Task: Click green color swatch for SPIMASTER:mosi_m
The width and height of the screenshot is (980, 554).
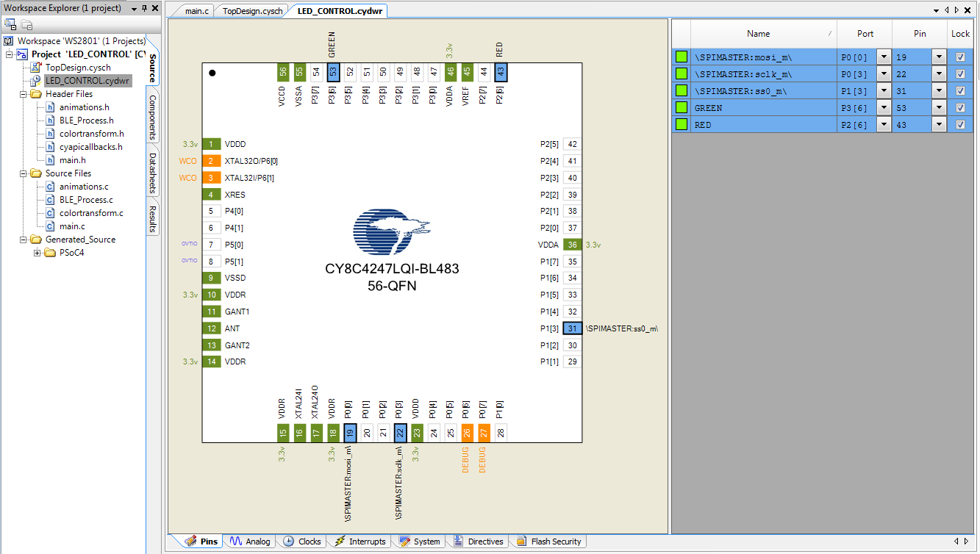Action: pos(682,57)
